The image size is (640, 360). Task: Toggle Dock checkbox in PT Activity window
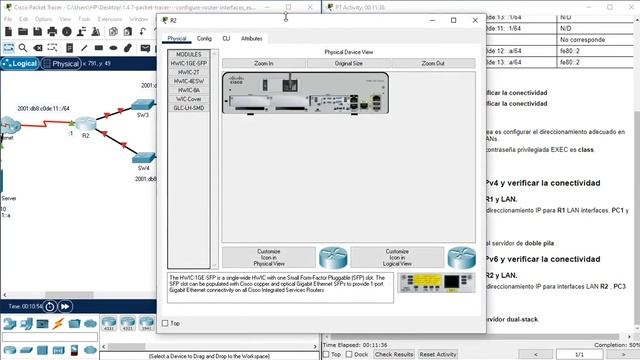pyautogui.click(x=349, y=354)
